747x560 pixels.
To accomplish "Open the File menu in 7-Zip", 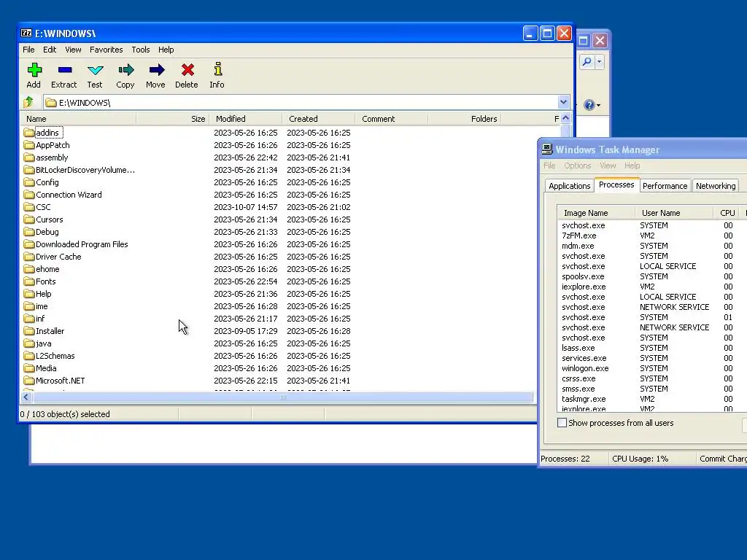I will [x=28, y=50].
